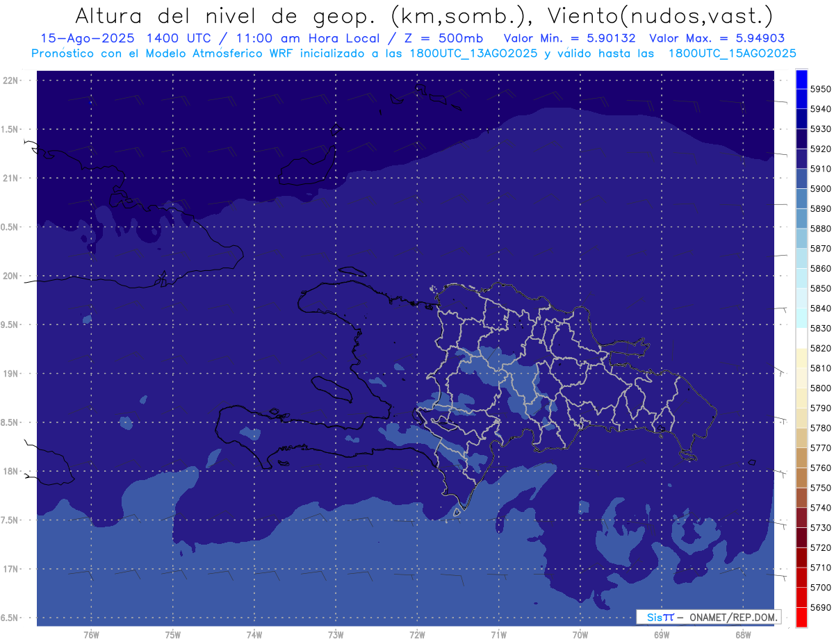Select the pale swatch between 5810 and 5820

point(801,358)
